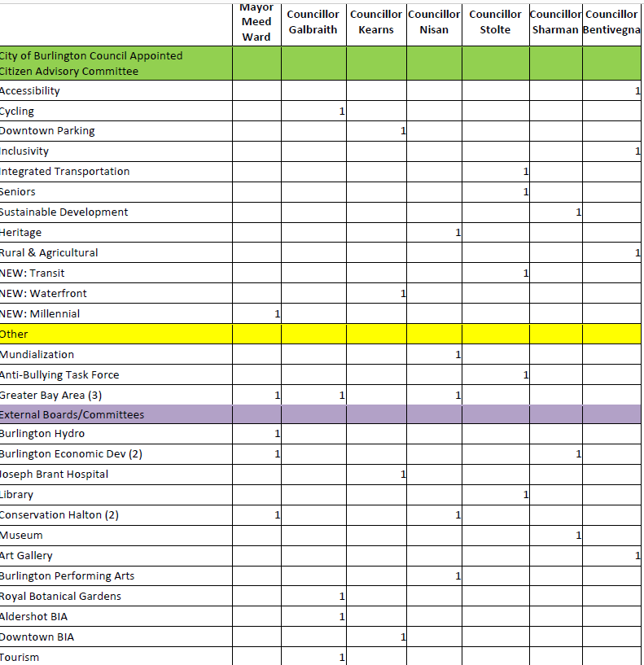Click the Royal Botanical Gardens label
644x665 pixels.
(61, 597)
